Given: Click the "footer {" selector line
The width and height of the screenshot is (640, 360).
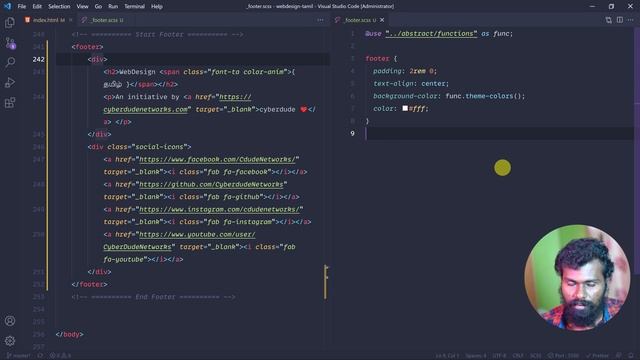Looking at the screenshot, I should [381, 58].
